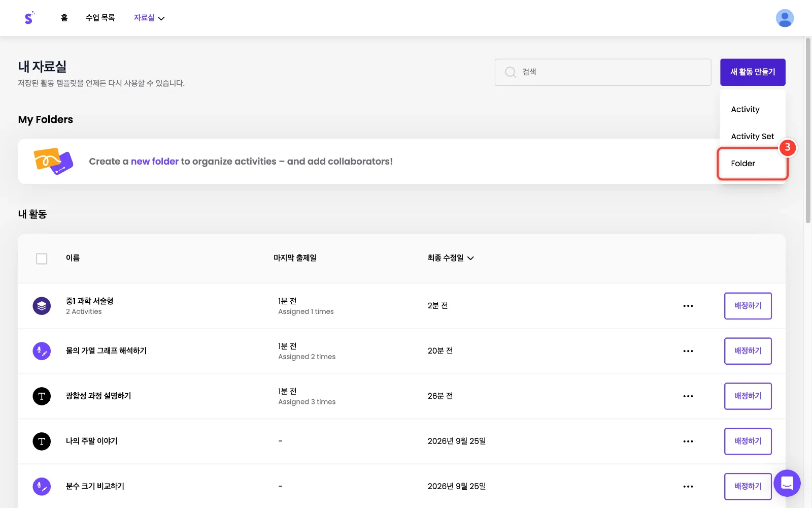Viewport: 812px width, 508px height.
Task: Click the T icon for 광합성 과정 설명하기
Action: [x=42, y=396]
